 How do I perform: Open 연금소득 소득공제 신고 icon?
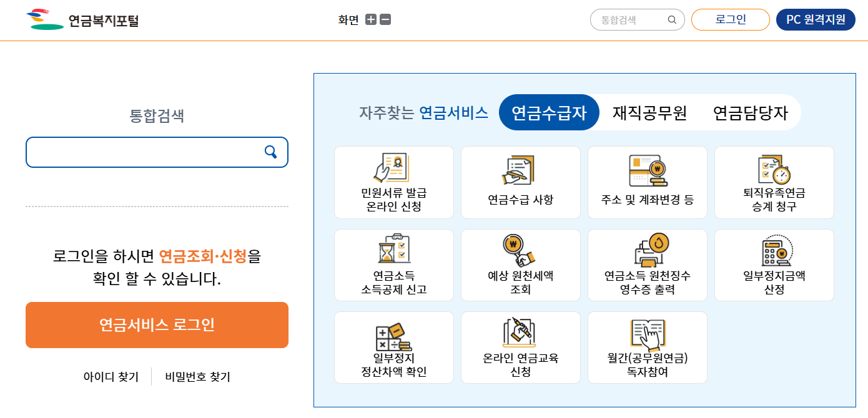coord(394,250)
